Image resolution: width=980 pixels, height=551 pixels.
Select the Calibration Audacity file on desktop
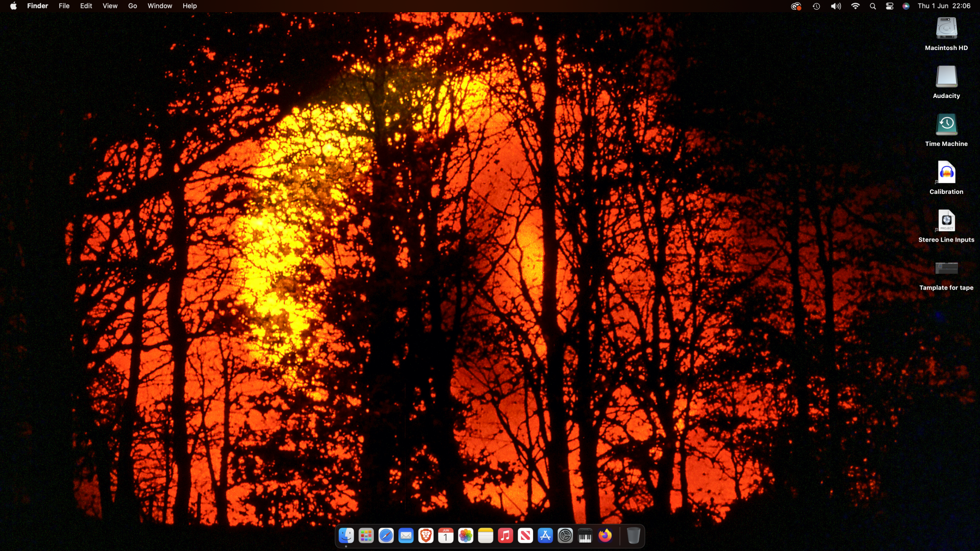click(946, 173)
